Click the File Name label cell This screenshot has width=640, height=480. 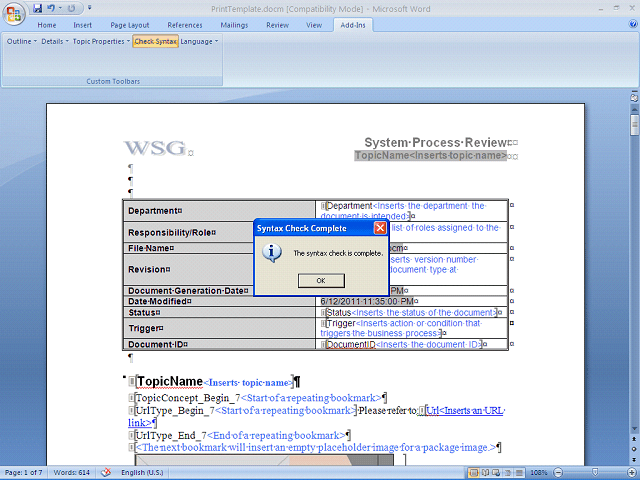(188, 248)
